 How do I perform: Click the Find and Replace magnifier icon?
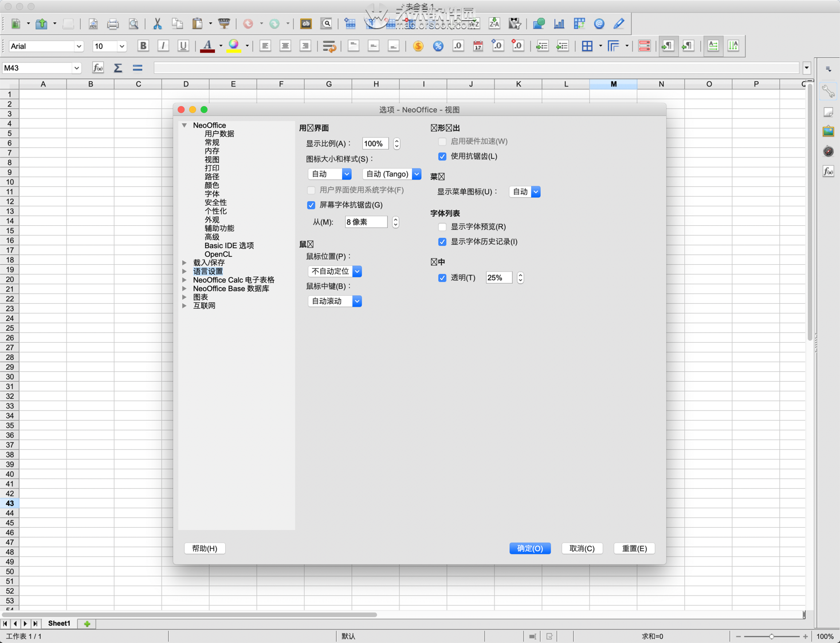click(x=327, y=24)
